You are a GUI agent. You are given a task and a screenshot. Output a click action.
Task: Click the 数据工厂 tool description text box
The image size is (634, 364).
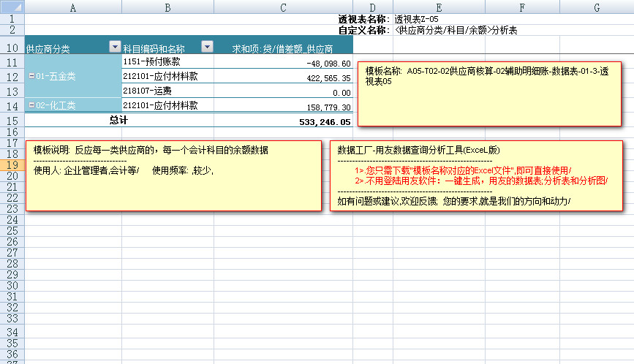(478, 175)
